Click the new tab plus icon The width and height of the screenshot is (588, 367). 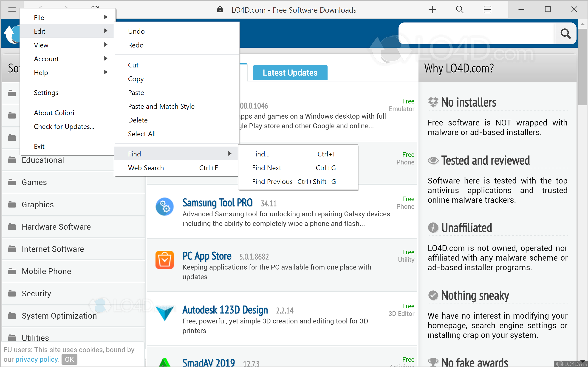coord(432,10)
